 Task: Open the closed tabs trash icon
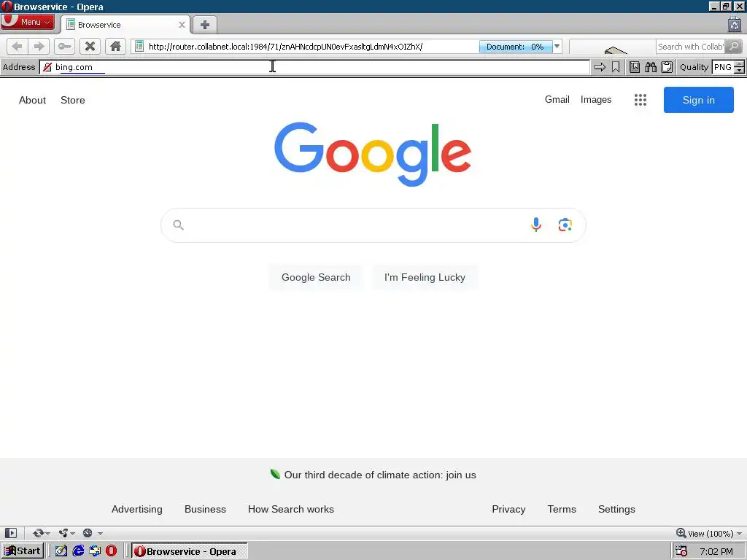[x=734, y=24]
